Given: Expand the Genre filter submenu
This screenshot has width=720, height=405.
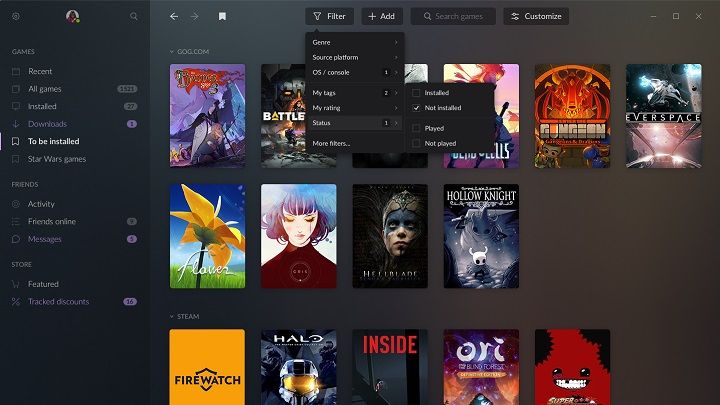Looking at the screenshot, I should (355, 42).
